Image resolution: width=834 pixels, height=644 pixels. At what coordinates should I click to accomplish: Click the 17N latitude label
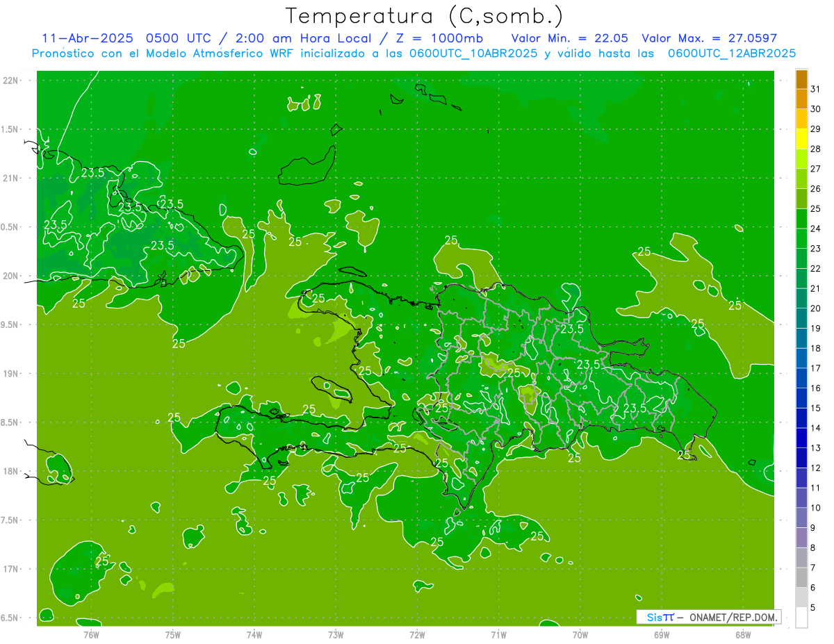10,569
